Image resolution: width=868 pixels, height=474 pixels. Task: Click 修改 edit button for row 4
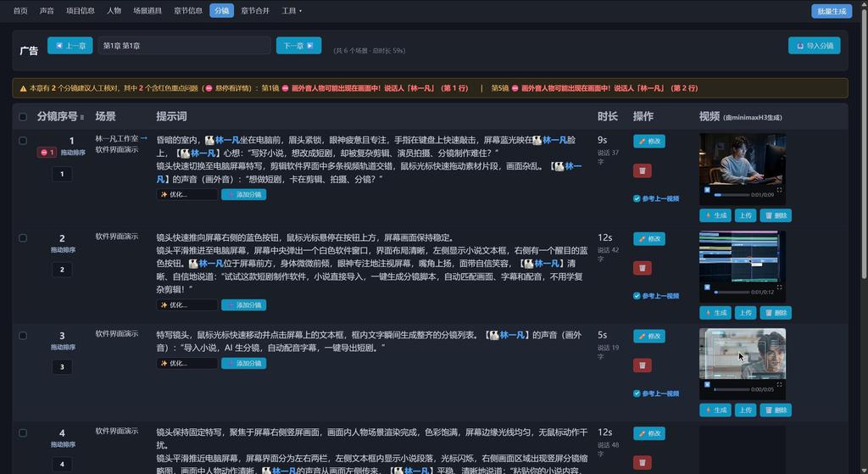click(649, 433)
